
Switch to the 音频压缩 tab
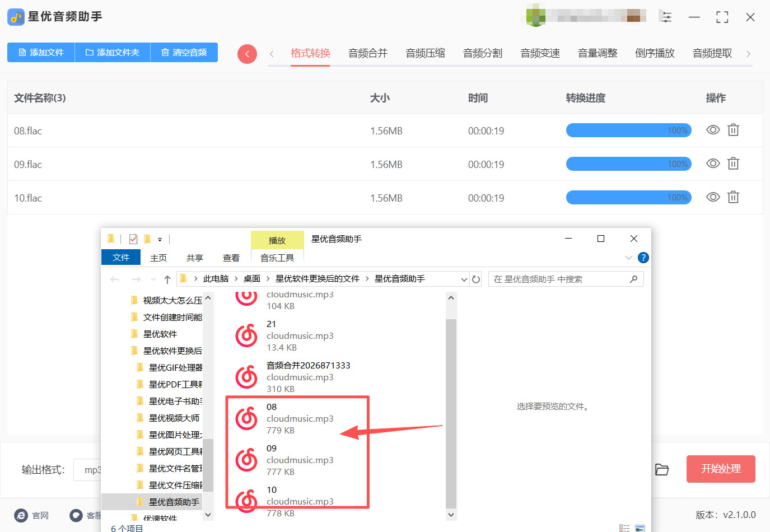(x=425, y=53)
